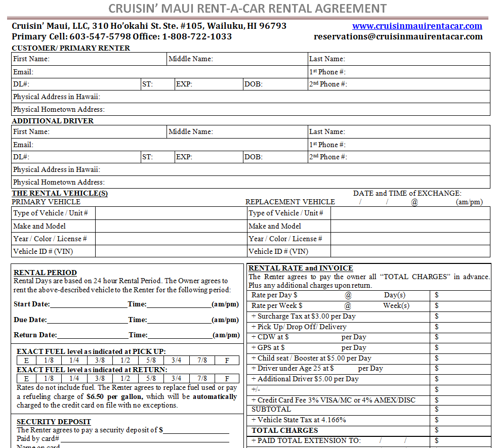
Task: Click the reservations@cruisinmauirentacar.com email address
Action: 398,36
